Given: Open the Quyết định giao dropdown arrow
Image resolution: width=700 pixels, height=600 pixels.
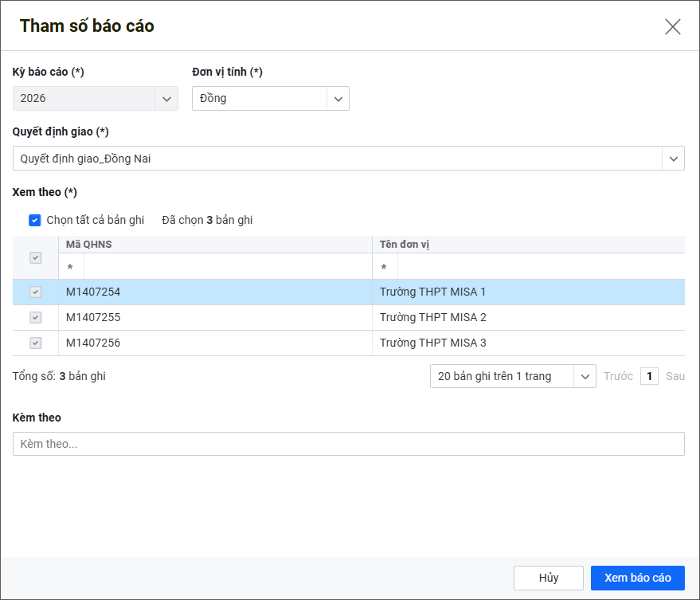Looking at the screenshot, I should tap(673, 159).
